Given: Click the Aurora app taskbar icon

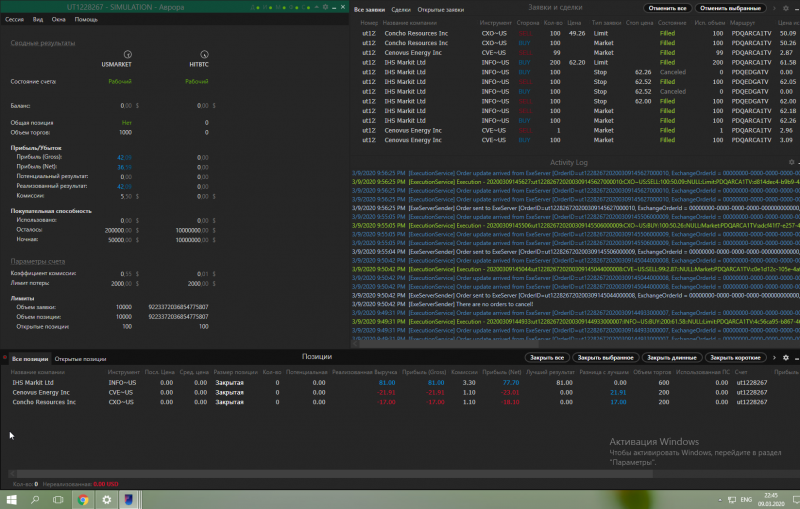Looking at the screenshot, I should (x=129, y=500).
